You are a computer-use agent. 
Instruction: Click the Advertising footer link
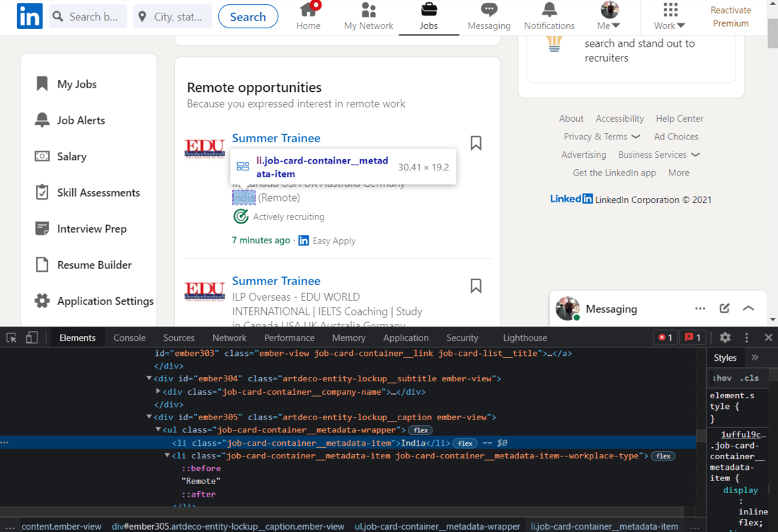click(x=583, y=155)
